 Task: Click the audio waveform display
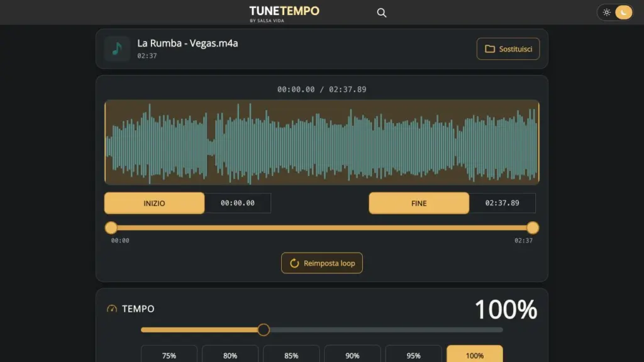321,141
